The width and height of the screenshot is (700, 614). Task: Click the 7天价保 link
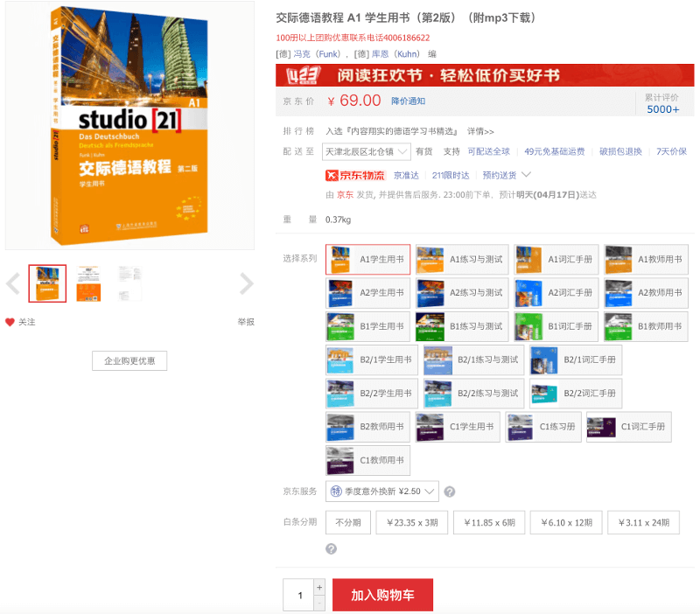point(671,151)
